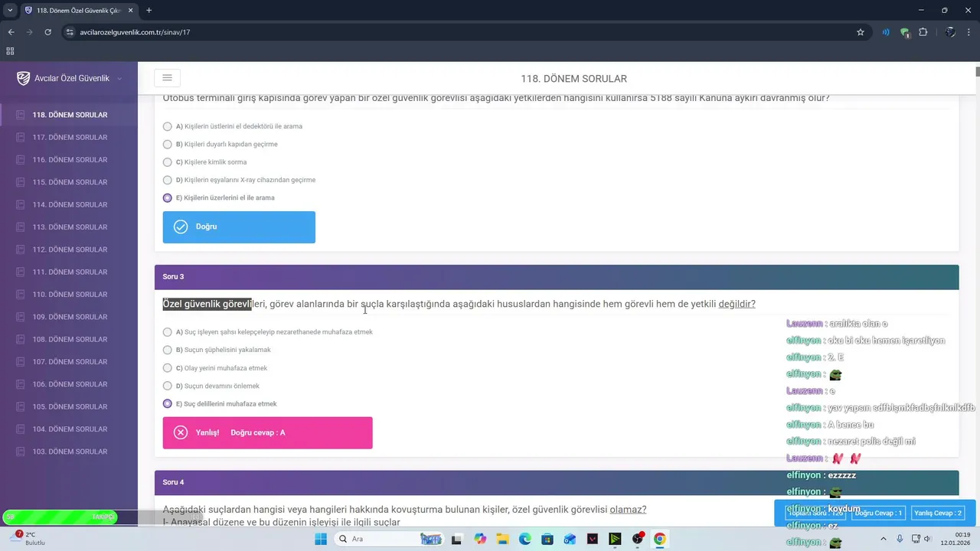The height and width of the screenshot is (551, 980).
Task: Open File Explorer from the taskbar
Action: pyautogui.click(x=502, y=539)
